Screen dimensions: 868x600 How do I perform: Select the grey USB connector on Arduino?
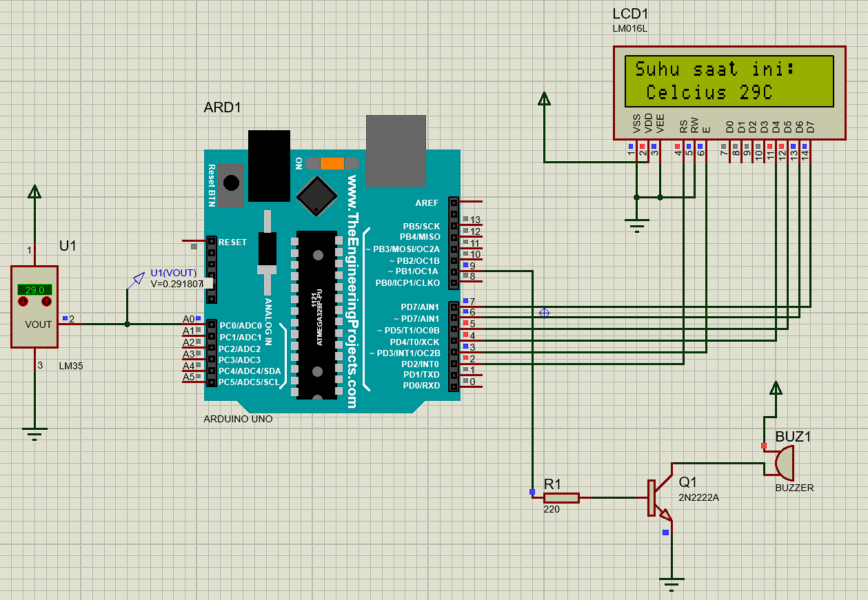(396, 150)
